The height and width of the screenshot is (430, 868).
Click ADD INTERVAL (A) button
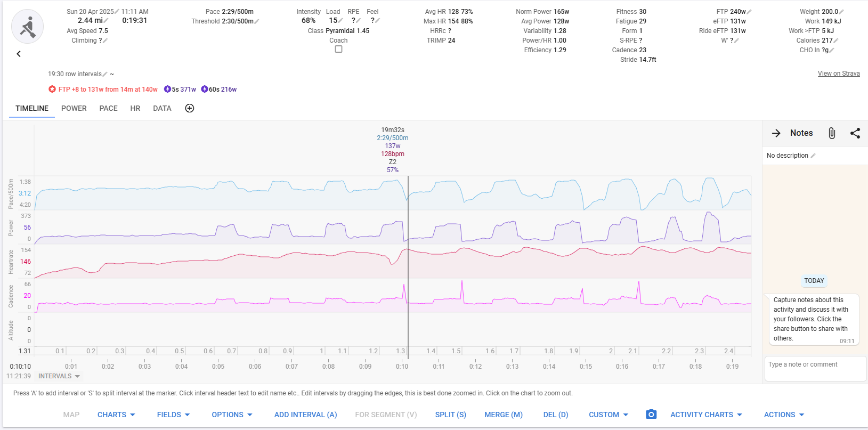click(305, 415)
